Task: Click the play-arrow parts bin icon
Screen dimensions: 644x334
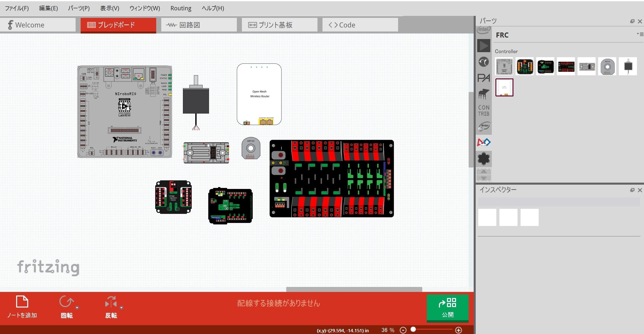Action: click(484, 46)
